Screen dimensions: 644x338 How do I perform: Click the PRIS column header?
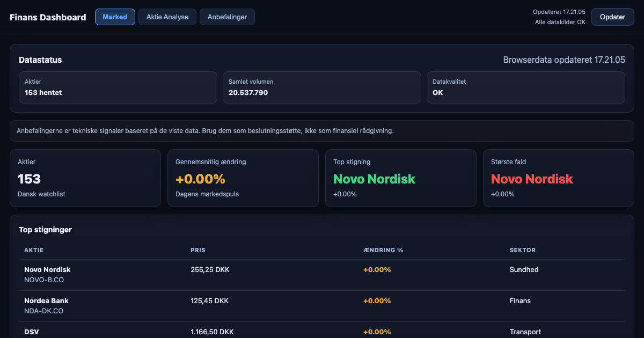198,250
